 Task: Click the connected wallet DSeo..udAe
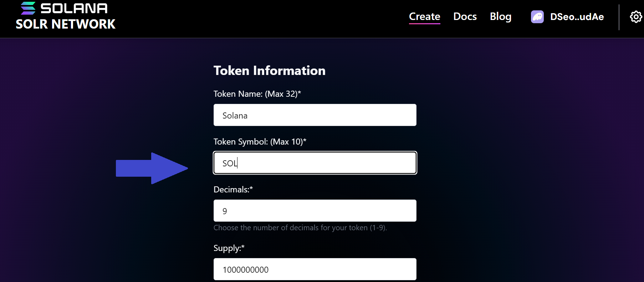click(577, 16)
